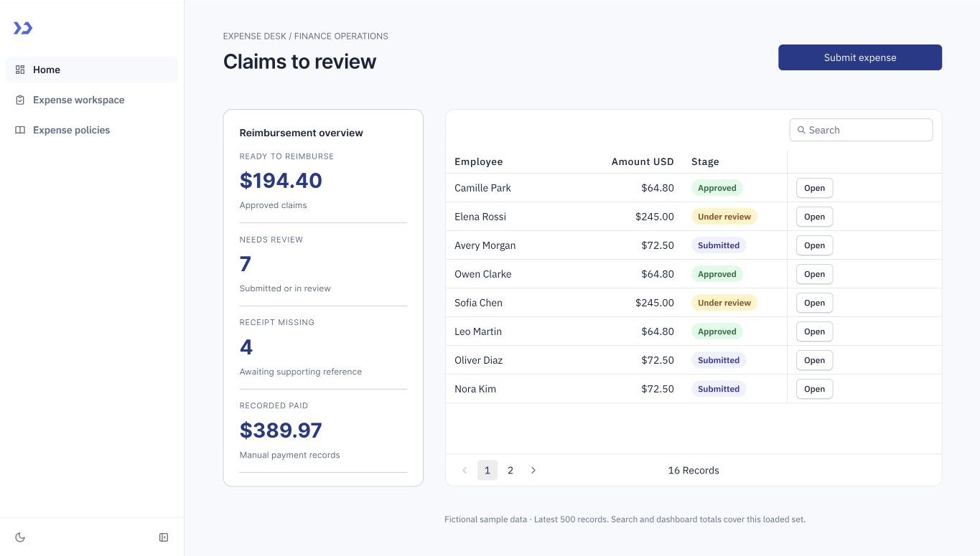Open Leo Martin's claim
Screen dimensions: 980x556
(x=814, y=331)
